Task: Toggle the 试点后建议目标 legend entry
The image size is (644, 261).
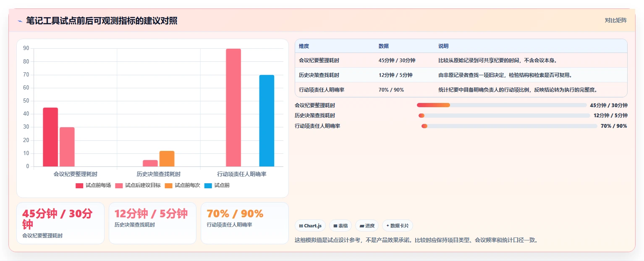Action: pyautogui.click(x=138, y=185)
